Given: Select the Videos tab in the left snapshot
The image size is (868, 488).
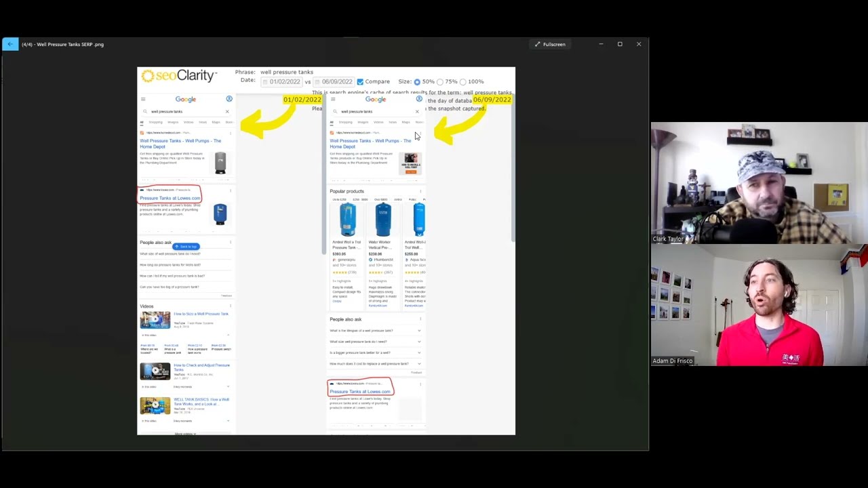Looking at the screenshot, I should (x=189, y=122).
